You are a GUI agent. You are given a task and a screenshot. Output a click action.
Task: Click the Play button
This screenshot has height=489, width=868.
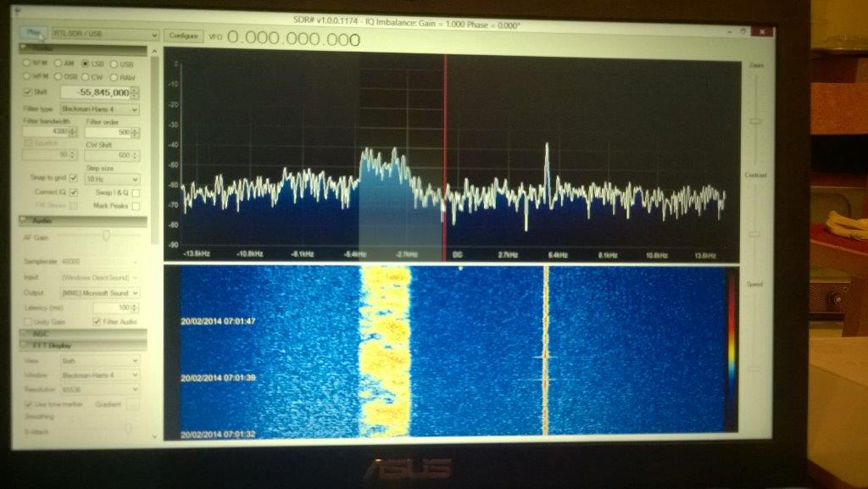(34, 34)
